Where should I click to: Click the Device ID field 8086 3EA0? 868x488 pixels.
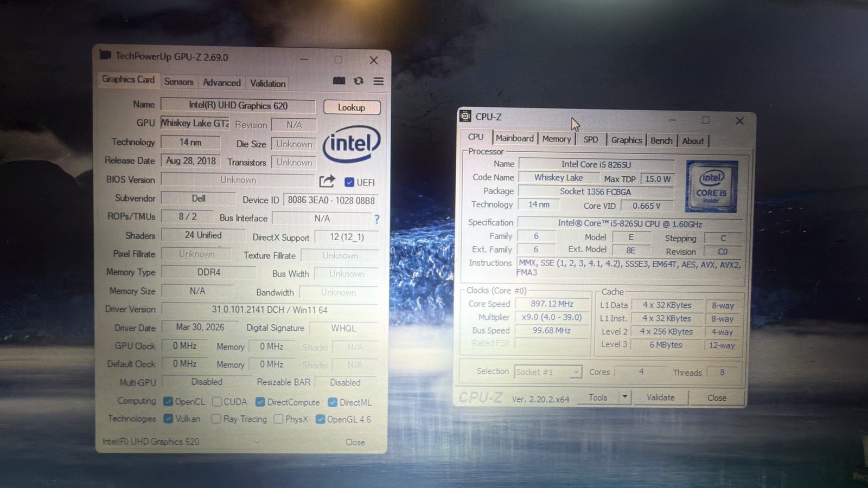coord(331,200)
